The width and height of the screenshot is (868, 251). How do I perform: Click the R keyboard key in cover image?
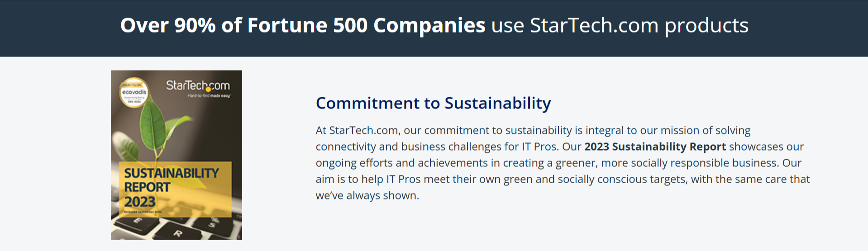point(178,233)
